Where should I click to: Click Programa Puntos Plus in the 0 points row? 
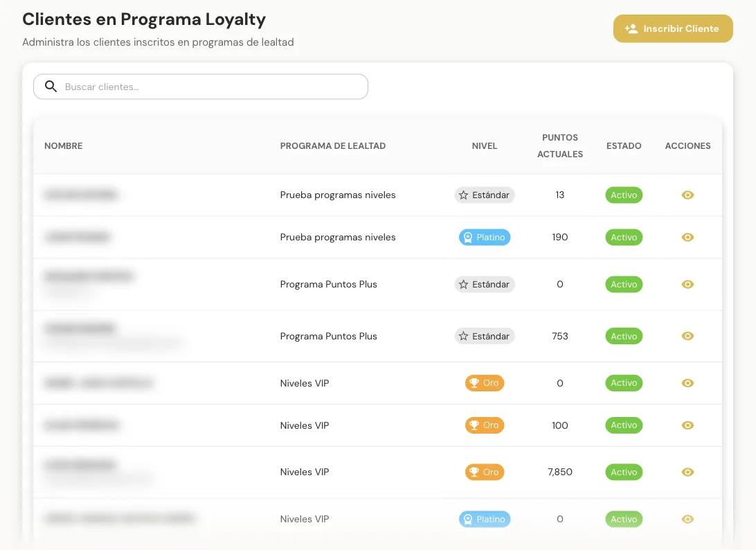[328, 284]
